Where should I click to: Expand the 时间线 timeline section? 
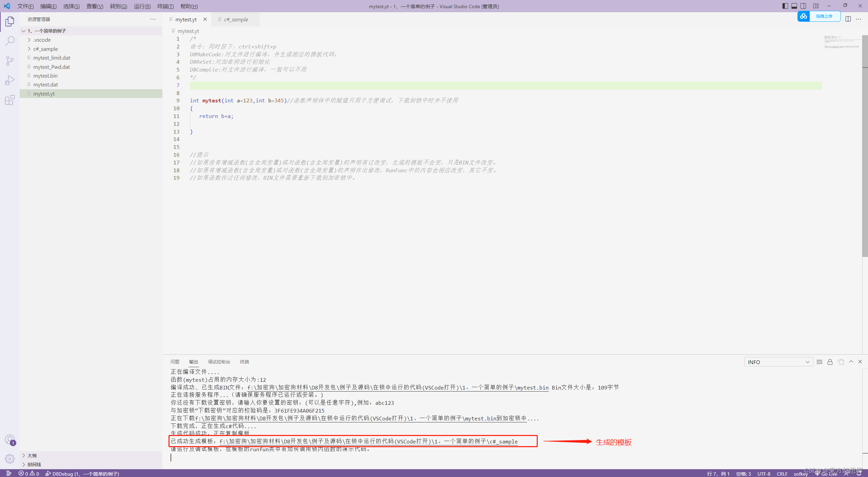(91, 464)
